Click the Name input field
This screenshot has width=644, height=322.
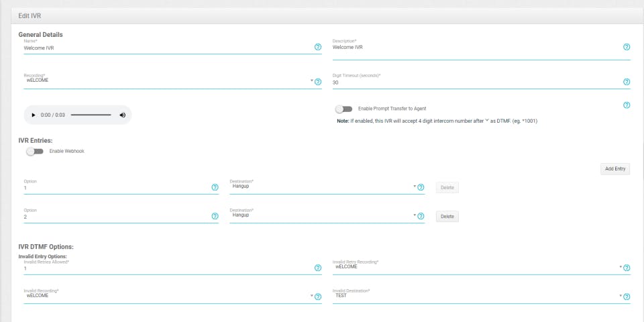point(168,48)
